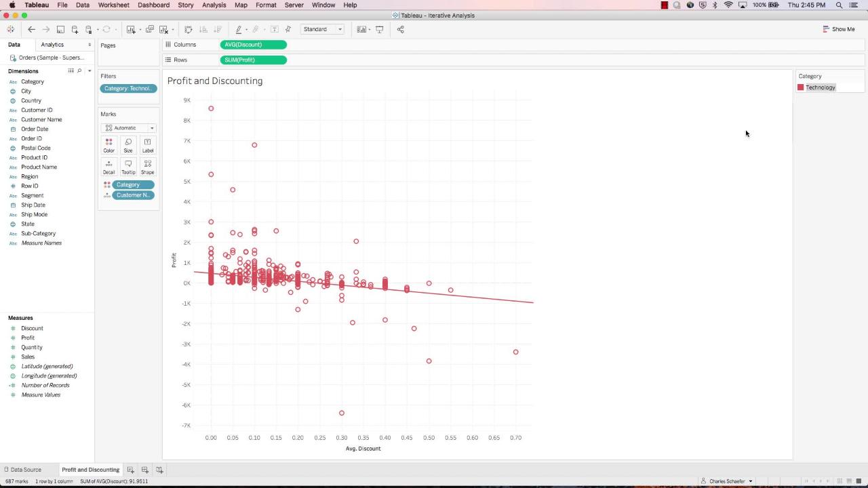
Task: Open the Color marks card
Action: [108, 145]
